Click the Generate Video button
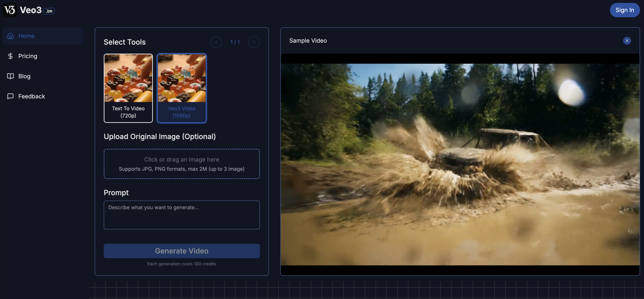Screen dimensions: 644x299 182,251
